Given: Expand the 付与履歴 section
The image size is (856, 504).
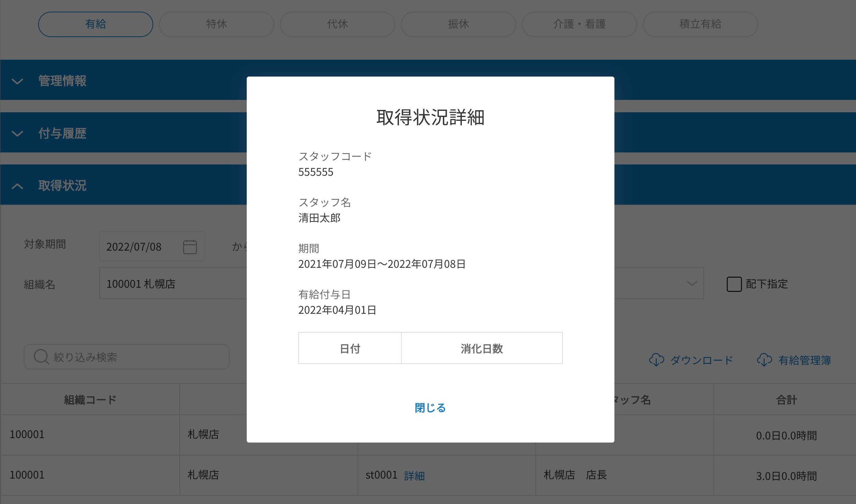Looking at the screenshot, I should [x=62, y=133].
